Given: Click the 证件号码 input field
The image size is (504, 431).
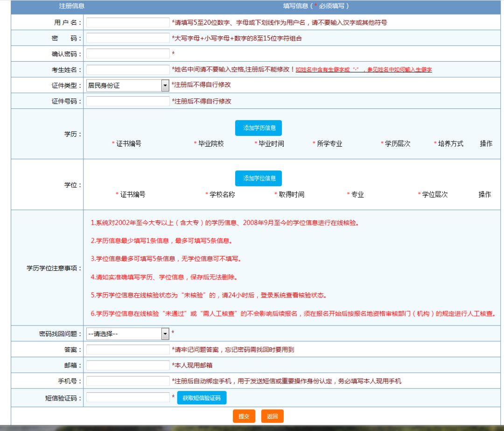Looking at the screenshot, I should (128, 101).
